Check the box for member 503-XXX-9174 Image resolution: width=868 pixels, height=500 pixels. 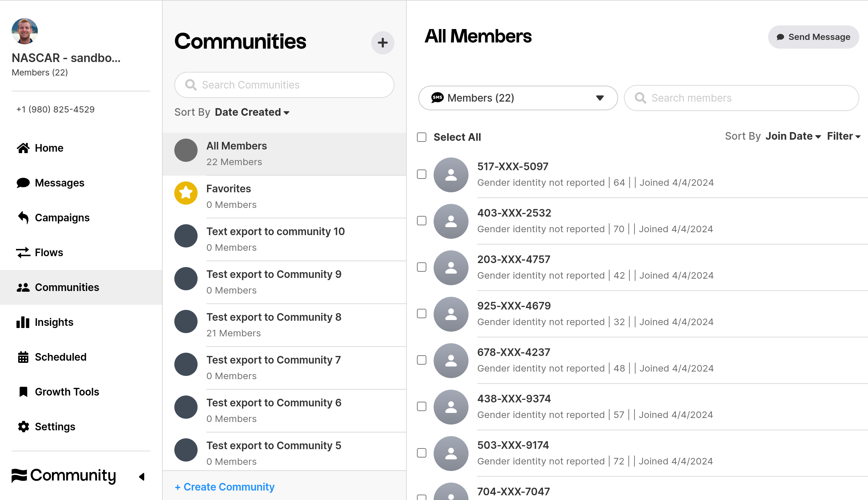[422, 453]
